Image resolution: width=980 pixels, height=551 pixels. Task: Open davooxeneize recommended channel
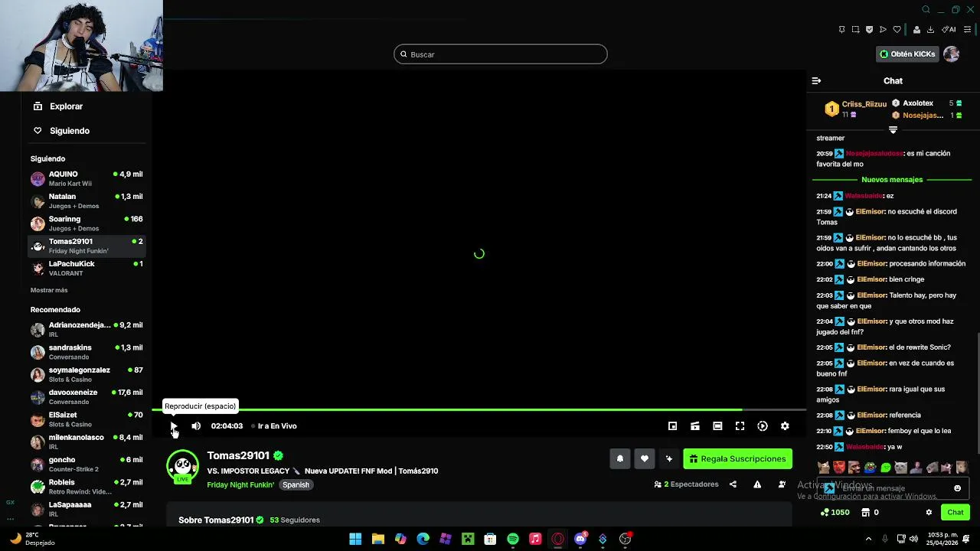pyautogui.click(x=87, y=396)
